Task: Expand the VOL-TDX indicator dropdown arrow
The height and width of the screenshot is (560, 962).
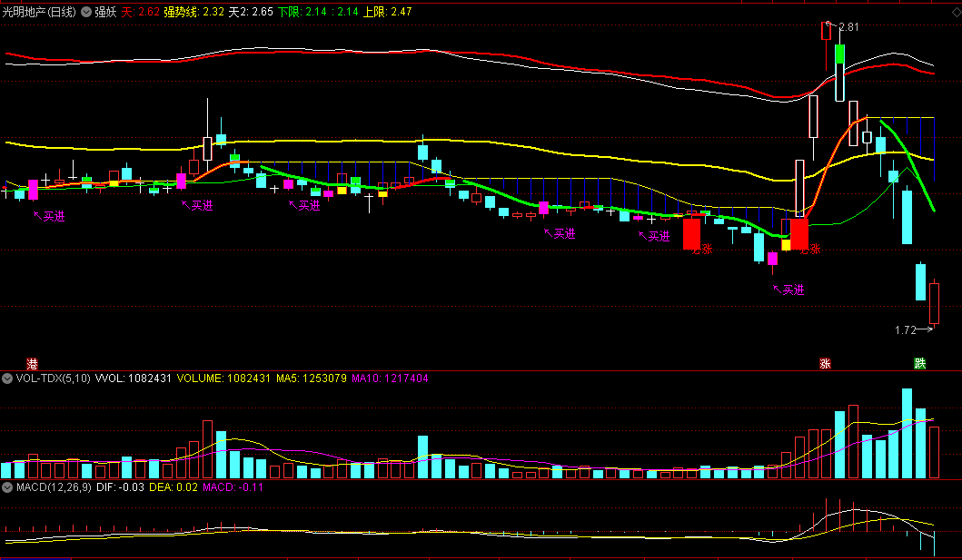Action: point(7,378)
